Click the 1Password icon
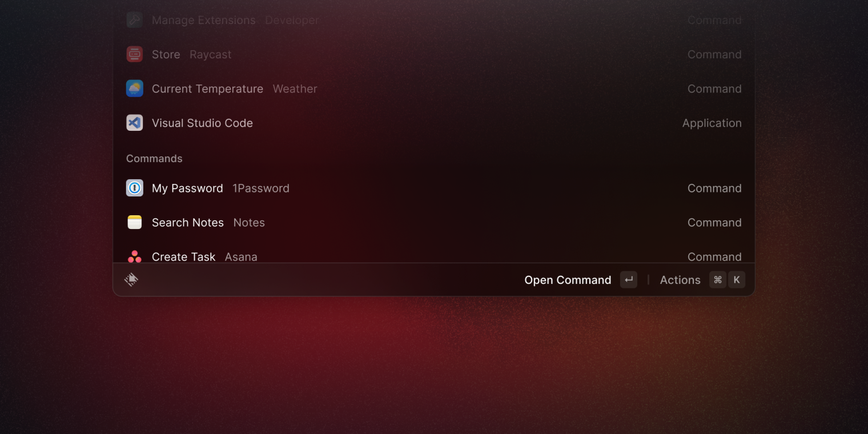The image size is (868, 434). 134,188
